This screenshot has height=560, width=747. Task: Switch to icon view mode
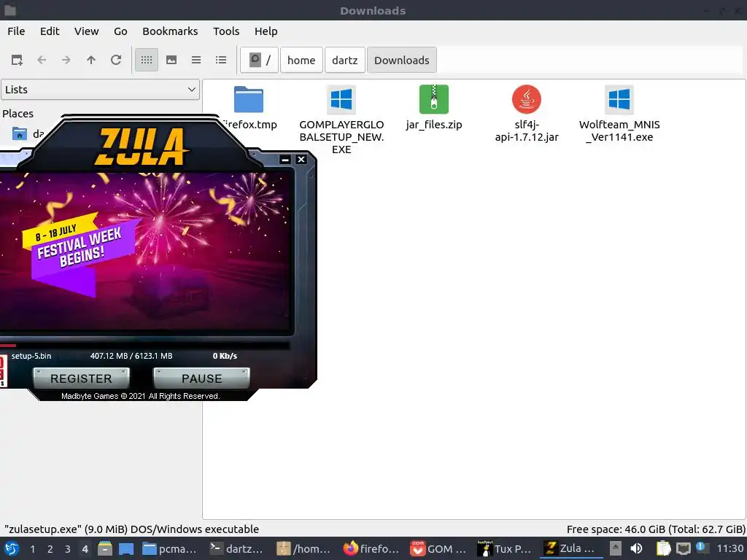coord(147,60)
